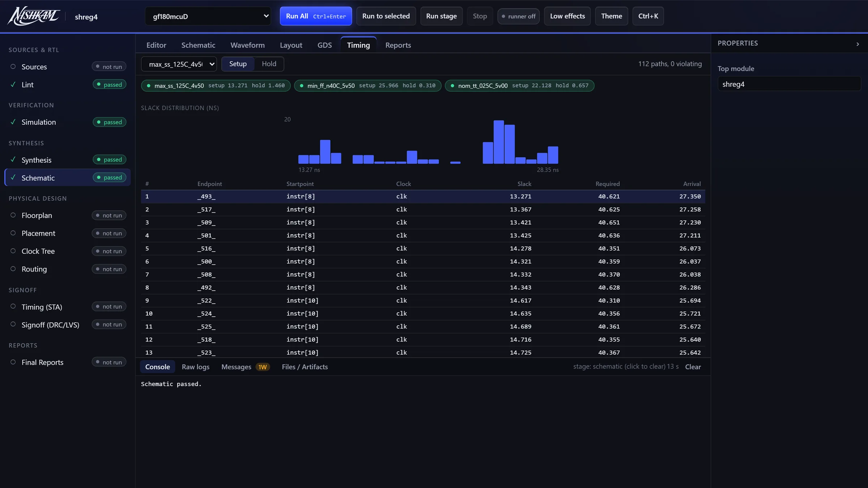Screen dimensions: 868x488
Task: Switch to Hold timing mode
Action: (x=269, y=64)
